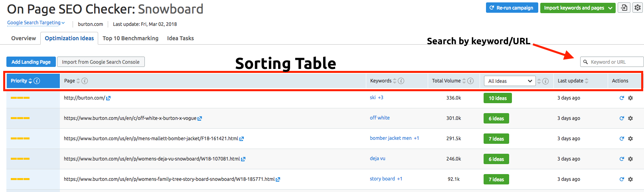Re-run ideas for the story board page

coord(621,179)
